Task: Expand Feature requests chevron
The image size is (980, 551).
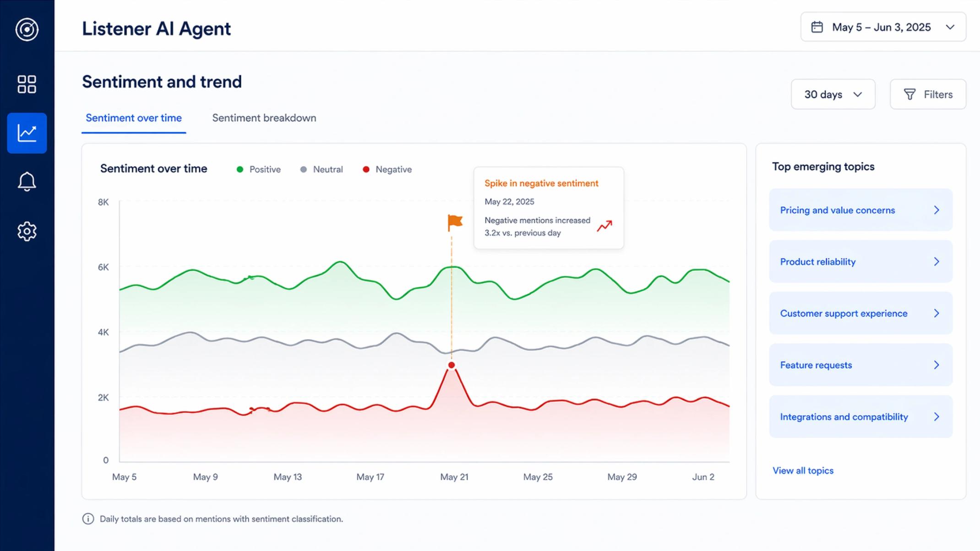Action: pyautogui.click(x=936, y=365)
